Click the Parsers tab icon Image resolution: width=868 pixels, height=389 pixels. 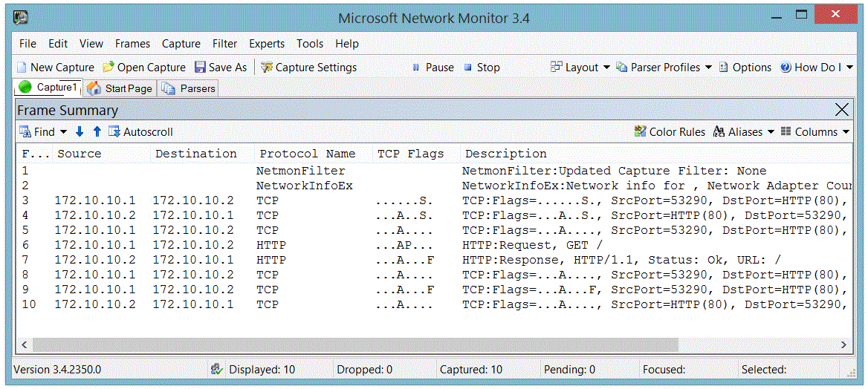click(x=169, y=88)
